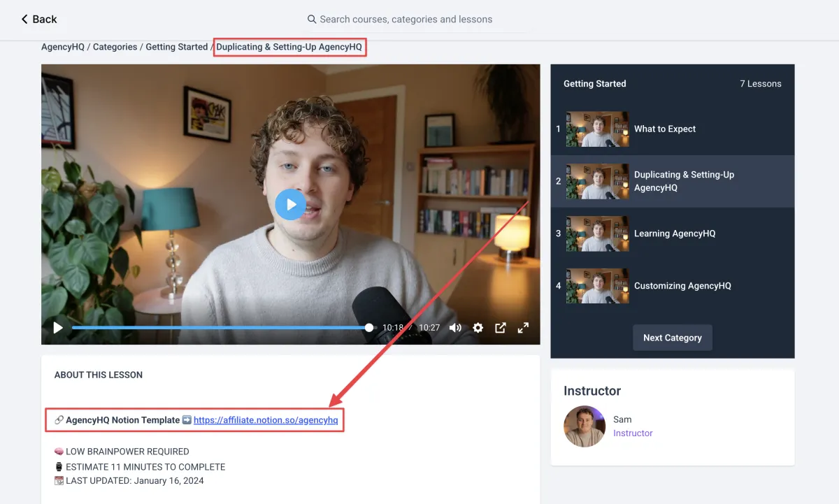Click the Customizing AgencyHQ thumbnail
Viewport: 839px width, 504px height.
tap(597, 286)
